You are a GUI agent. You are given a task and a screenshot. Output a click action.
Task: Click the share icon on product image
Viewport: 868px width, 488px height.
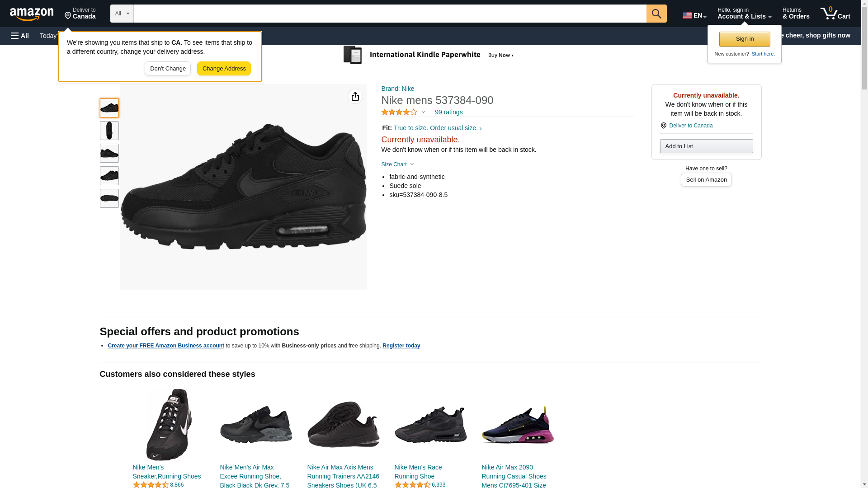(x=355, y=96)
